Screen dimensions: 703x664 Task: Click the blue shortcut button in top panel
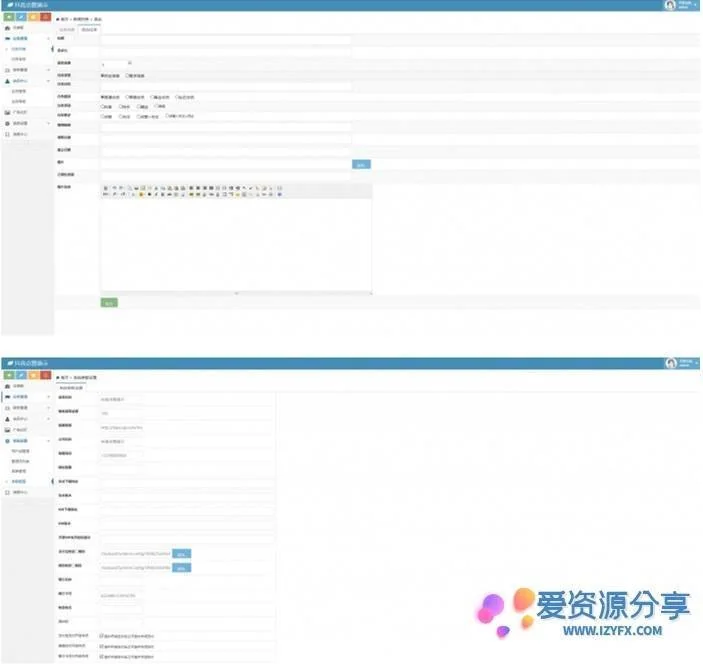pyautogui.click(x=21, y=17)
